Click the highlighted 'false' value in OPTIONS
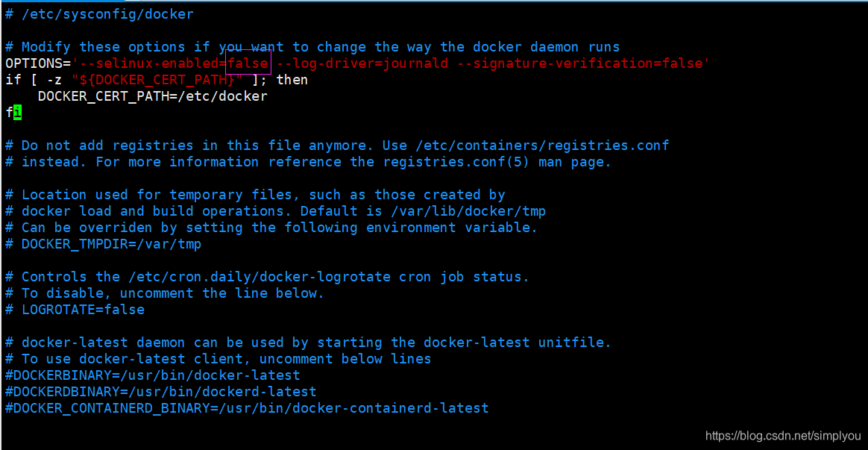Viewport: 868px width, 450px height. [248, 63]
